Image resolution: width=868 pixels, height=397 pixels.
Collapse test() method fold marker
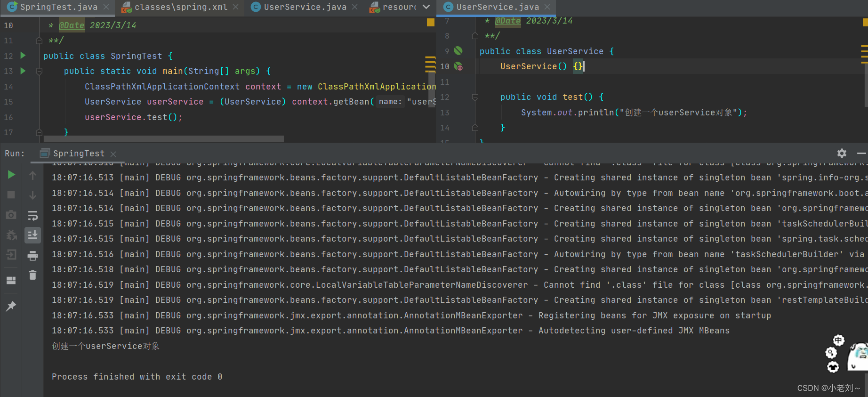[x=475, y=97]
